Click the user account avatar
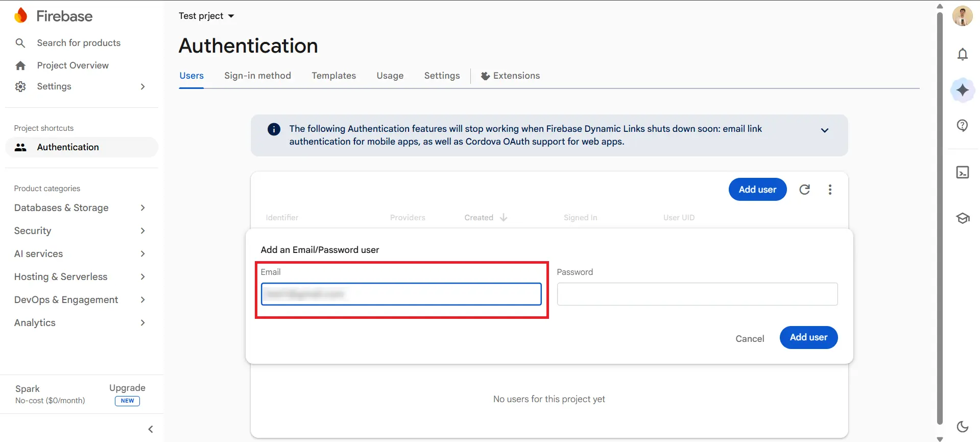Screen dimensions: 980x442 coord(963,16)
